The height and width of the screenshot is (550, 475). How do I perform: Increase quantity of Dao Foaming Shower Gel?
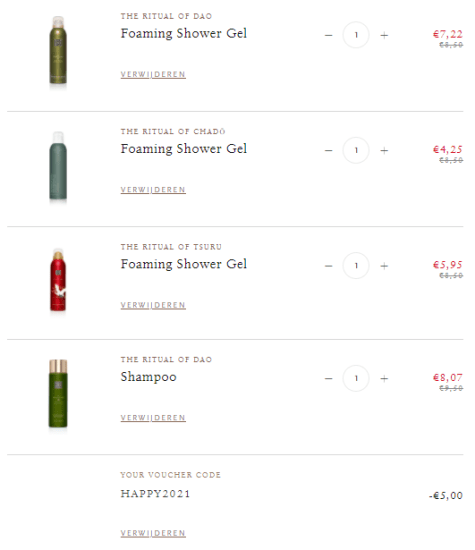384,35
